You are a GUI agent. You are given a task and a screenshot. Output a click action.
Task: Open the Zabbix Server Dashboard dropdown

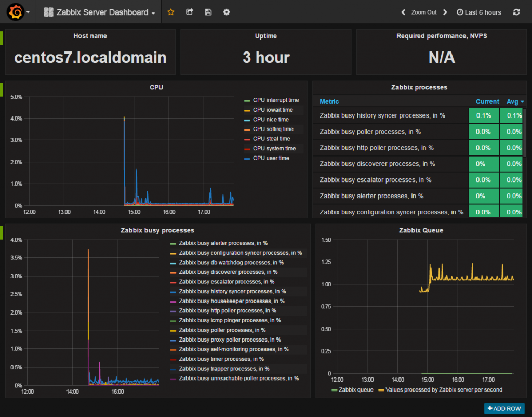pyautogui.click(x=101, y=11)
